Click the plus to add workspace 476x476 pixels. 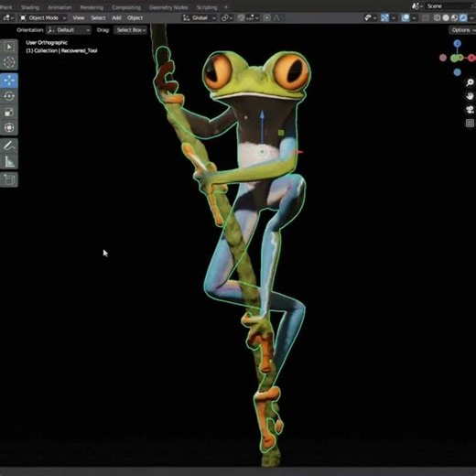pos(226,7)
